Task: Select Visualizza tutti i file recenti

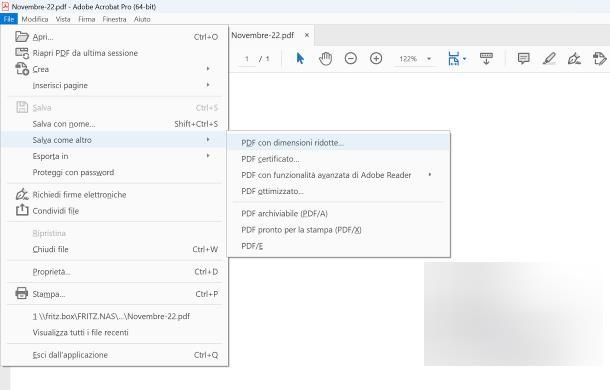Action: (114, 332)
